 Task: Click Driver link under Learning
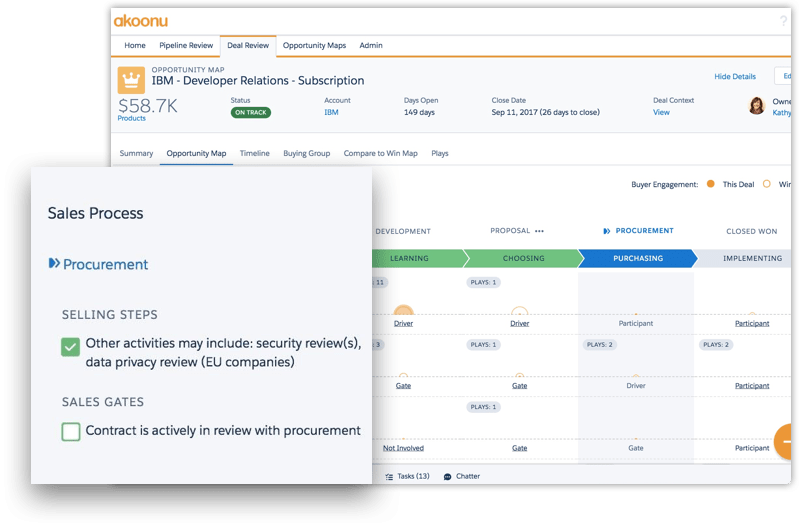[x=404, y=324]
